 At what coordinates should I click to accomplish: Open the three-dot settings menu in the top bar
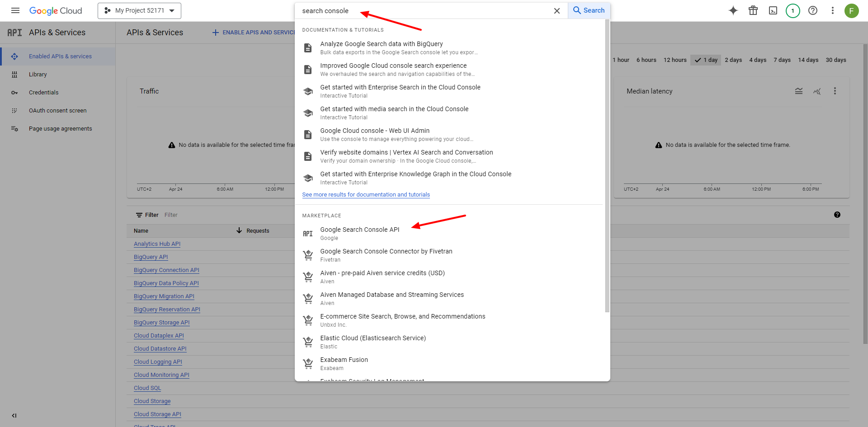tap(833, 10)
